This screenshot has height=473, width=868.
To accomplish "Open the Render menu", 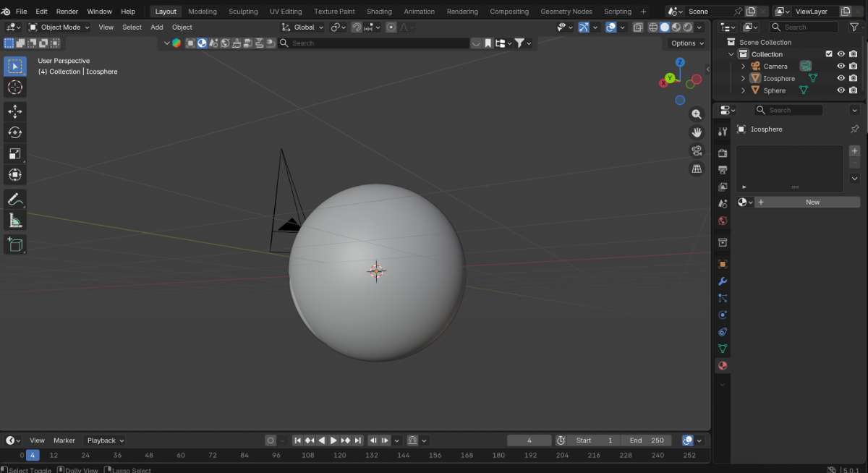I will 67,12.
